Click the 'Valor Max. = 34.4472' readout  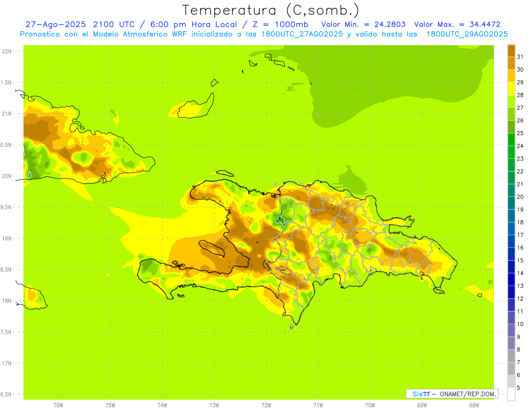(x=458, y=24)
